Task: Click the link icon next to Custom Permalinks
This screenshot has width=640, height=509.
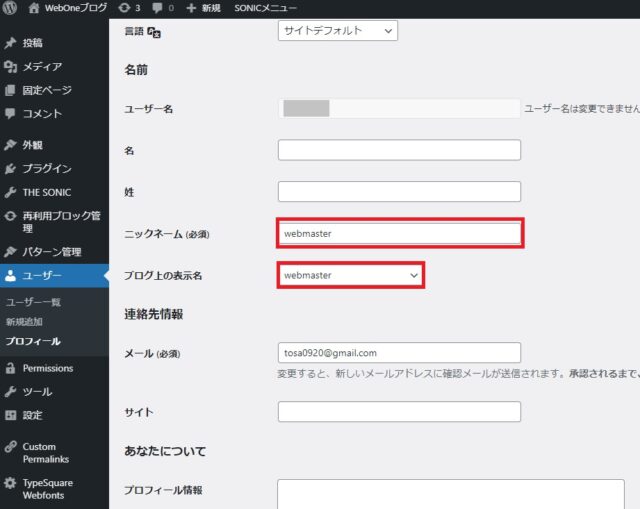Action: (x=10, y=447)
